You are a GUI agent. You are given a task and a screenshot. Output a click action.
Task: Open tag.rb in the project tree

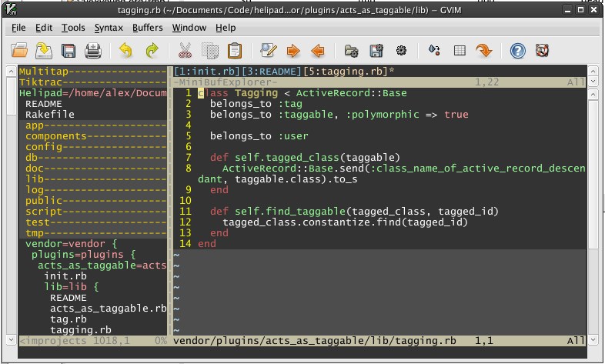tap(69, 319)
